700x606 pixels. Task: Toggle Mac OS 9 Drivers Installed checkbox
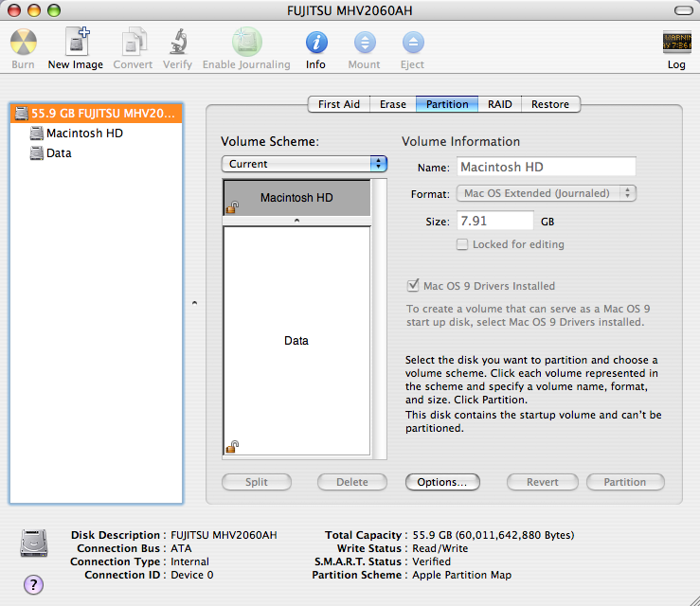pos(413,286)
